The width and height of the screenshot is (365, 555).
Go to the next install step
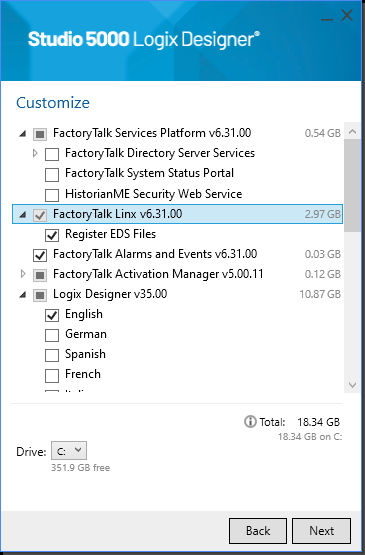321,531
